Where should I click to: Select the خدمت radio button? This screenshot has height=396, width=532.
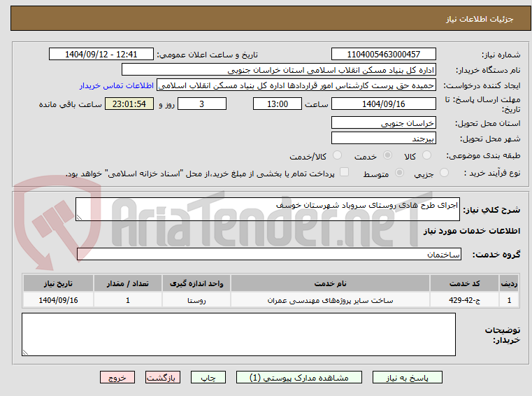(387, 155)
